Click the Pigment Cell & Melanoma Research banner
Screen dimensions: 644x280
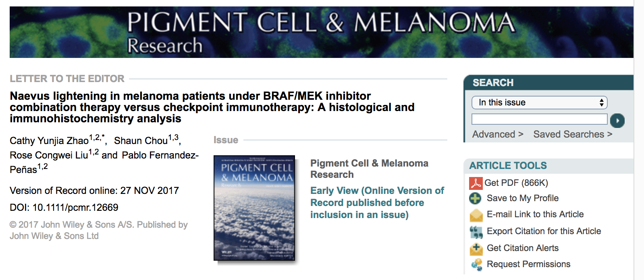click(x=321, y=32)
